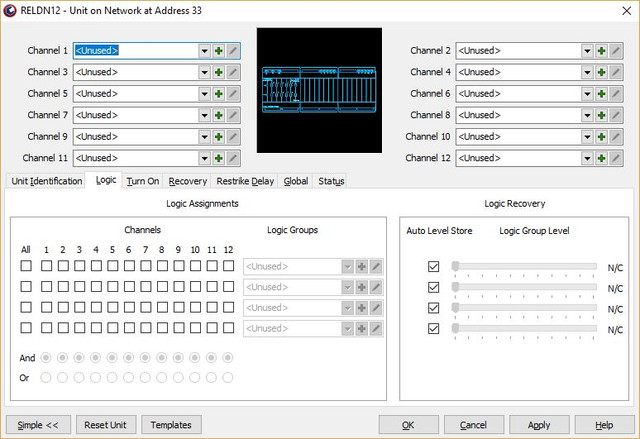
Task: Open the Global tab
Action: click(296, 181)
